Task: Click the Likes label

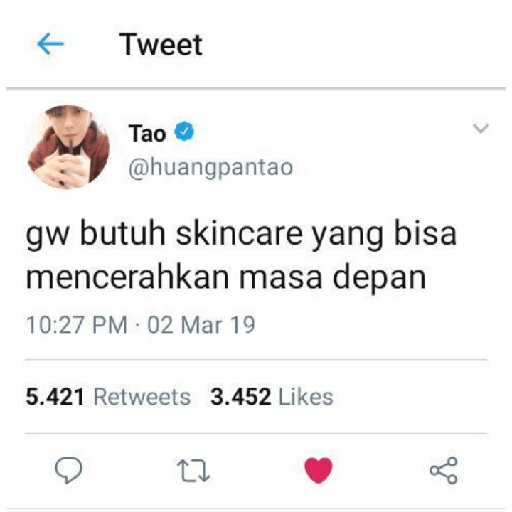Action: click(306, 397)
